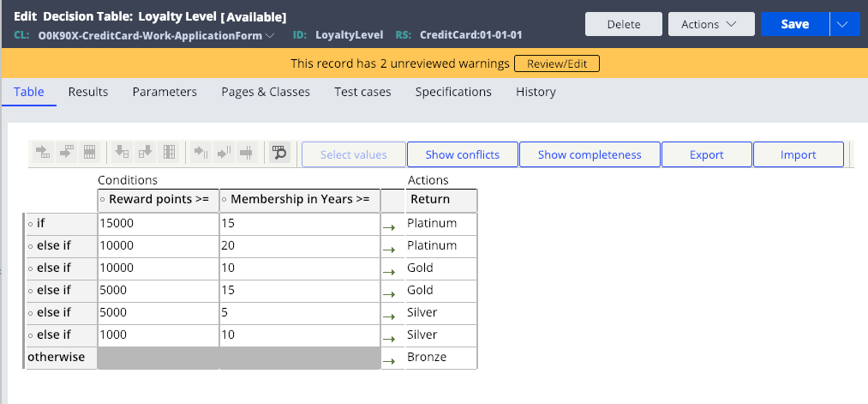Click the delete column toolbar icon
The image size is (868, 404).
pyautogui.click(x=169, y=152)
